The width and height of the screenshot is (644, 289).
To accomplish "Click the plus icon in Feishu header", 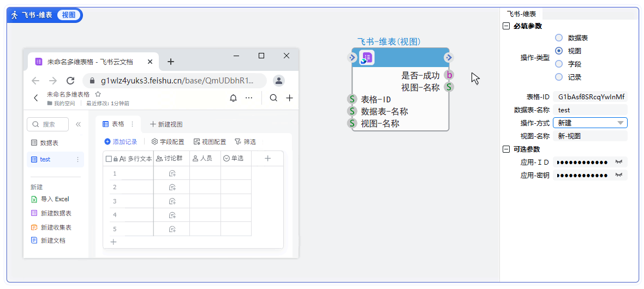I will [290, 98].
